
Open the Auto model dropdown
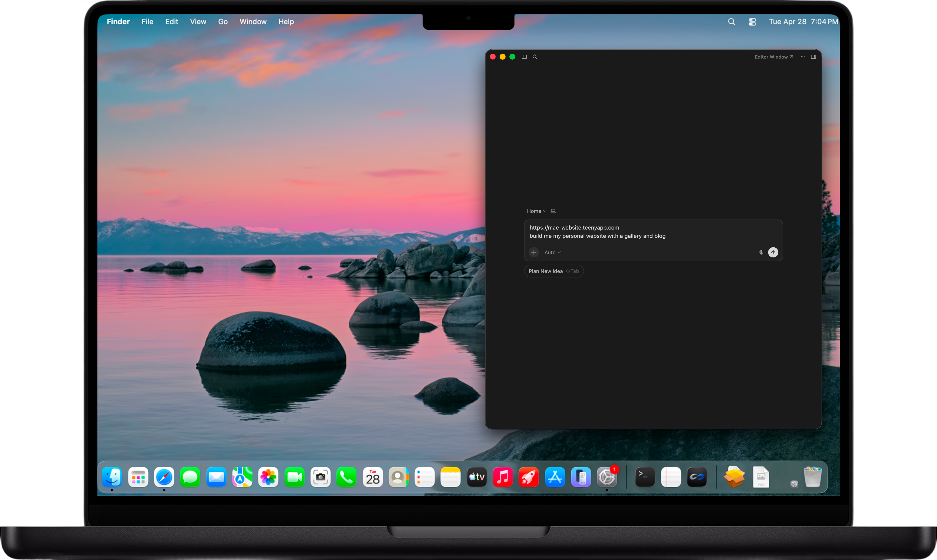tap(552, 253)
